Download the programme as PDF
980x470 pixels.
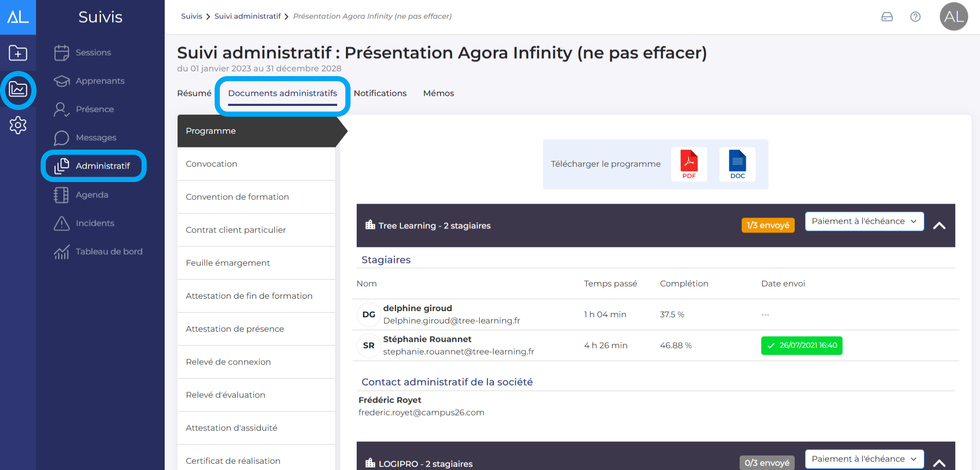click(x=689, y=164)
